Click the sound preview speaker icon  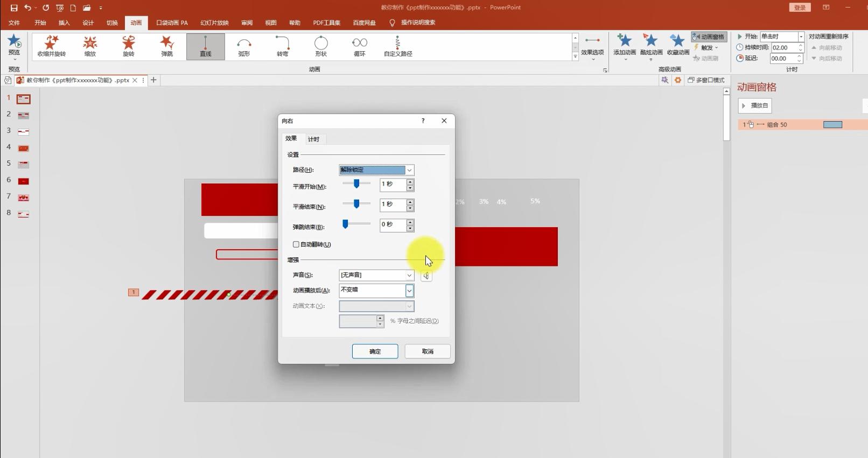click(x=426, y=276)
